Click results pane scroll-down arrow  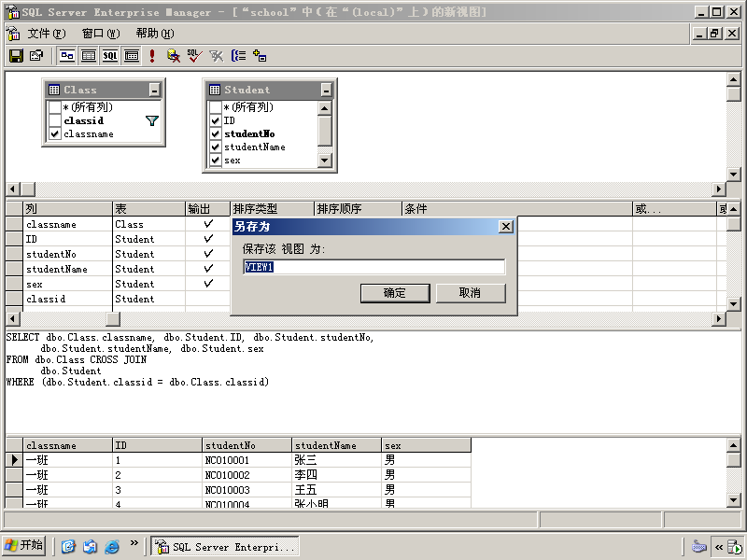[x=733, y=499]
